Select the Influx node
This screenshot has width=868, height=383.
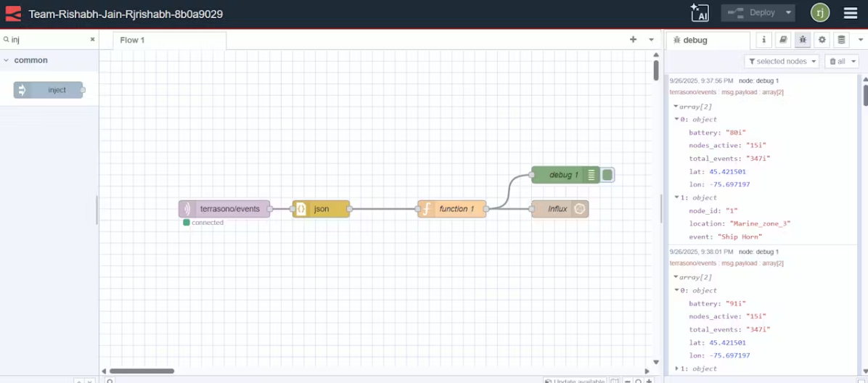pos(560,209)
